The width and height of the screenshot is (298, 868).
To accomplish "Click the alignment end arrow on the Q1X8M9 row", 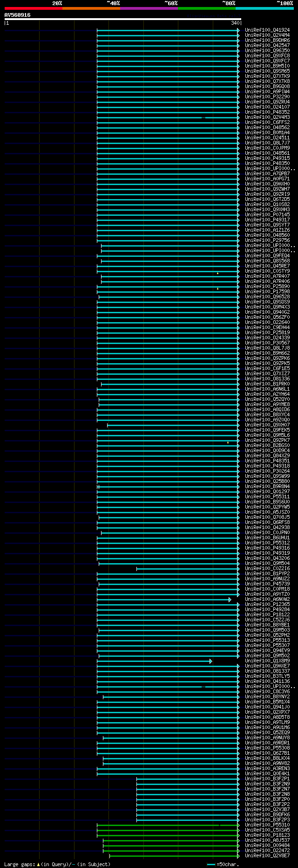I will point(211,661).
